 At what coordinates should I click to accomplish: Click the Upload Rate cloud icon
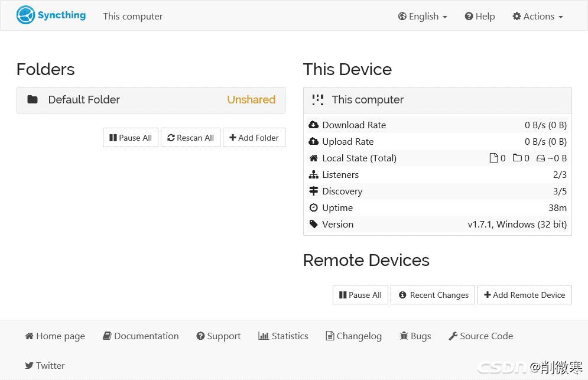tap(313, 141)
